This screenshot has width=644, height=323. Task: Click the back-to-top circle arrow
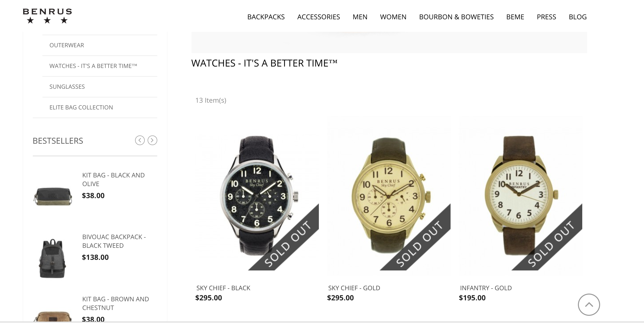point(589,304)
